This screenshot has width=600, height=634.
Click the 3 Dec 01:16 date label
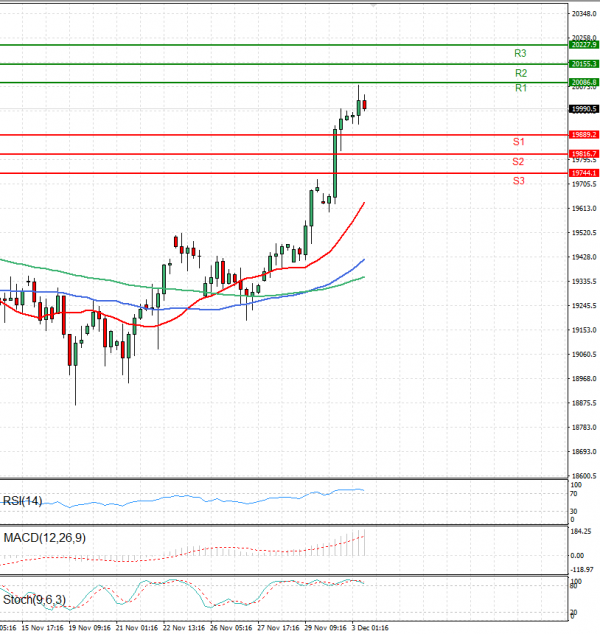coord(370,628)
